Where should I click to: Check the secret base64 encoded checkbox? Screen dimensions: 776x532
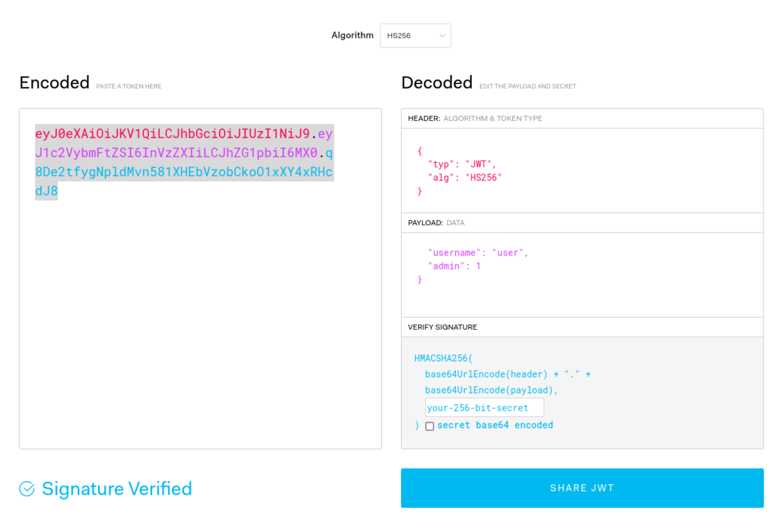tap(429, 426)
